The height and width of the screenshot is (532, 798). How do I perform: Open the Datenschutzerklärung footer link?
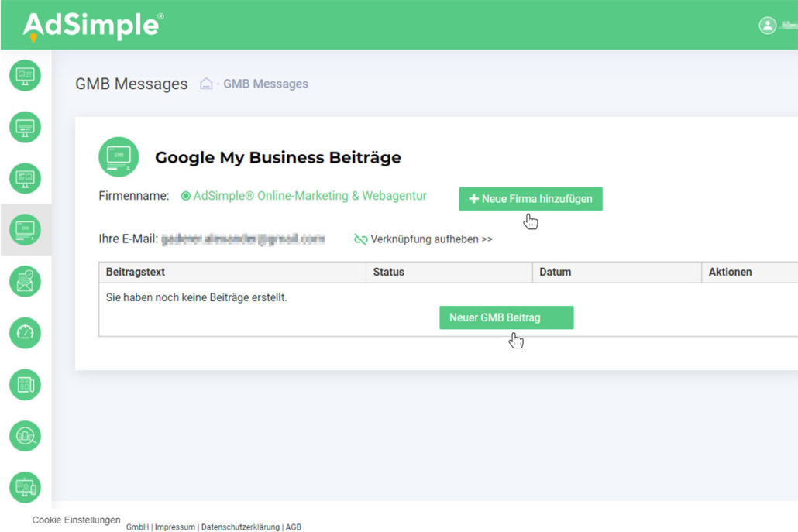[240, 527]
